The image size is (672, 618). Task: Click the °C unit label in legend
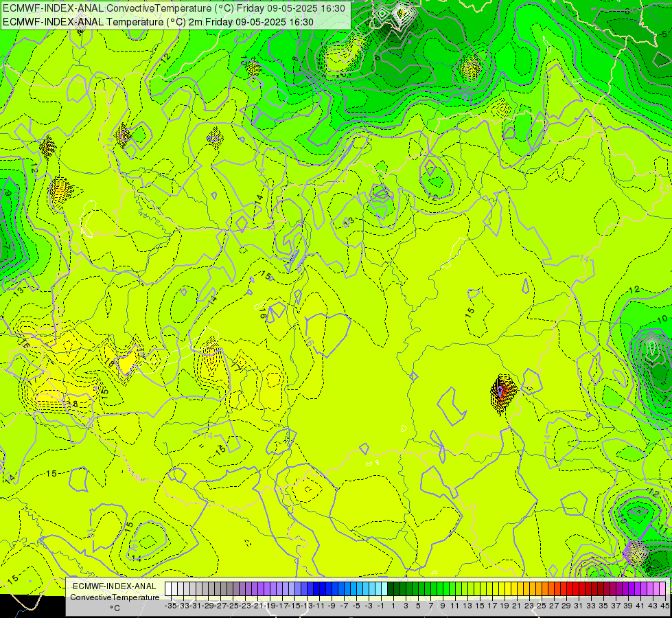[115, 608]
